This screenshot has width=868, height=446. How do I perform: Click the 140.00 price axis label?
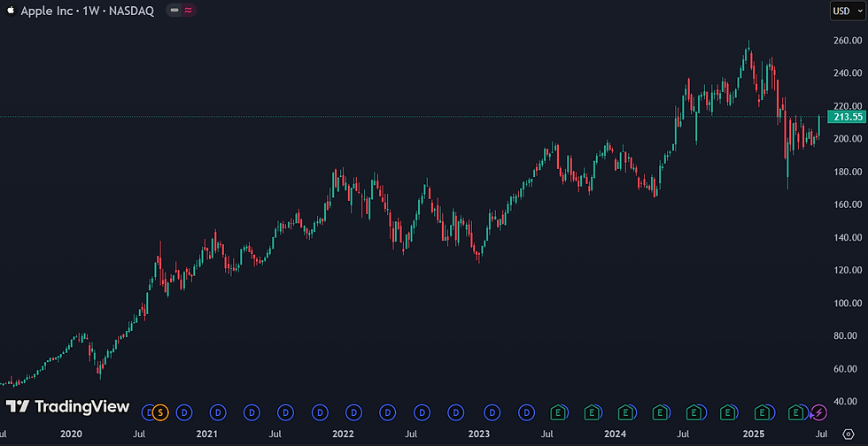(x=848, y=237)
